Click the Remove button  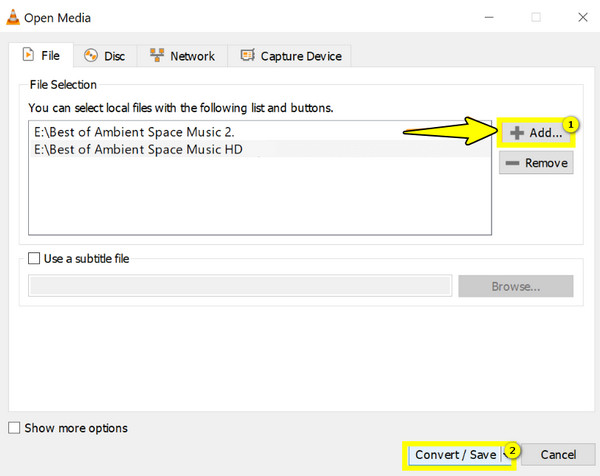tap(536, 163)
